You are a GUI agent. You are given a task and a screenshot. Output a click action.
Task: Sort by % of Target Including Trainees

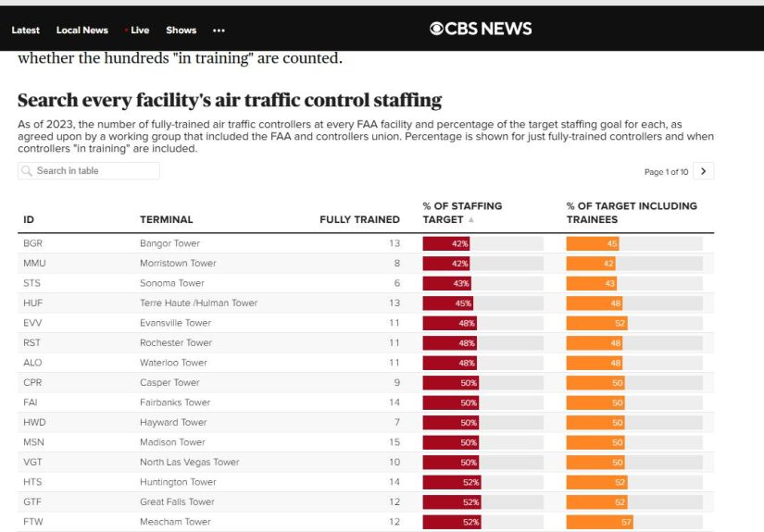(632, 213)
